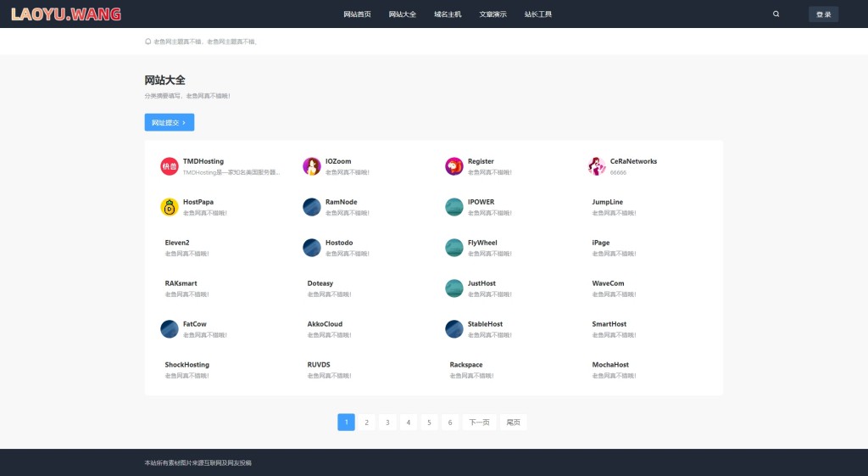Click the CeRaNetworks avatar icon
The height and width of the screenshot is (476, 868).
(597, 166)
